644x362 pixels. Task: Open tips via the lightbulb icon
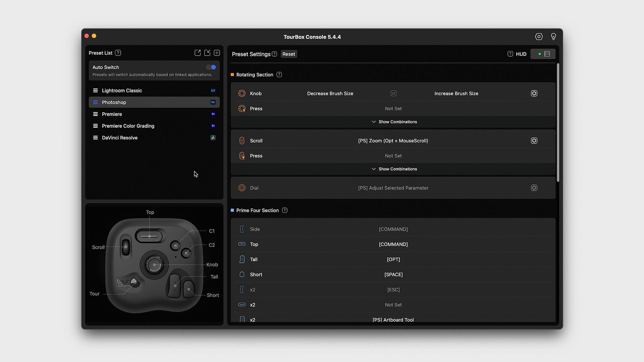(553, 37)
